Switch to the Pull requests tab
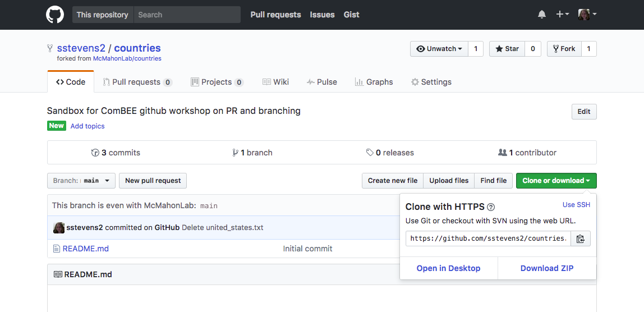Image resolution: width=644 pixels, height=312 pixels. (x=137, y=82)
